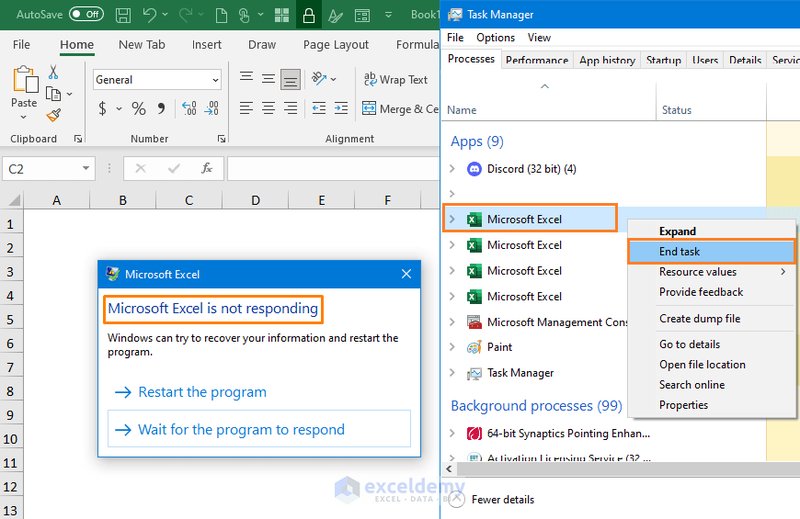Open the Number format dialog launcher

(221, 139)
